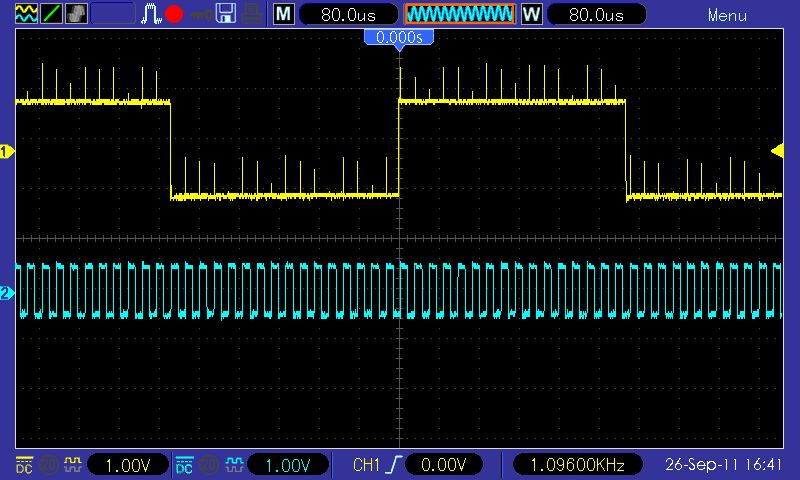Click the gray persistence display icon
This screenshot has width=800, height=480.
75,14
